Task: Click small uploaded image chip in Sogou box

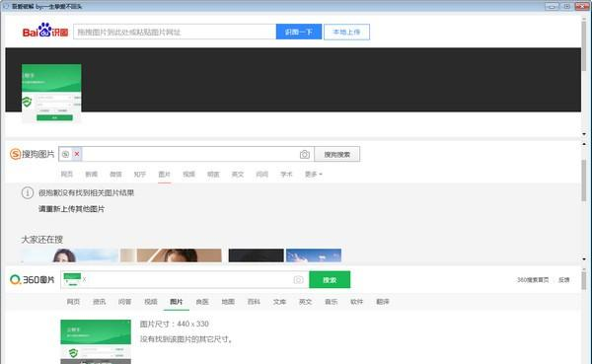Action: (x=66, y=154)
